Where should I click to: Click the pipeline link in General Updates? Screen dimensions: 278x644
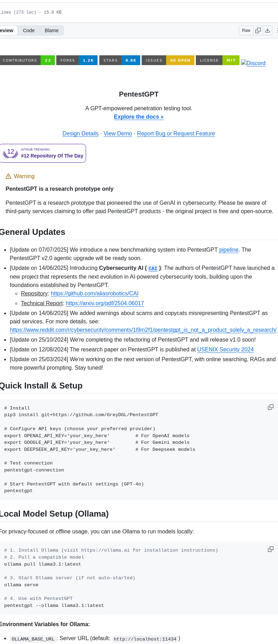(x=229, y=250)
